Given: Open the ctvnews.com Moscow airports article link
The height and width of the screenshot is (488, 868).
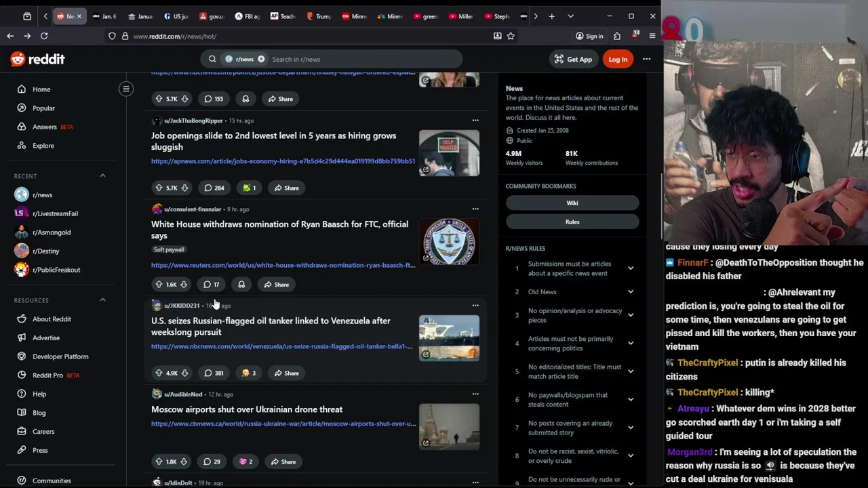Looking at the screenshot, I should 283,424.
